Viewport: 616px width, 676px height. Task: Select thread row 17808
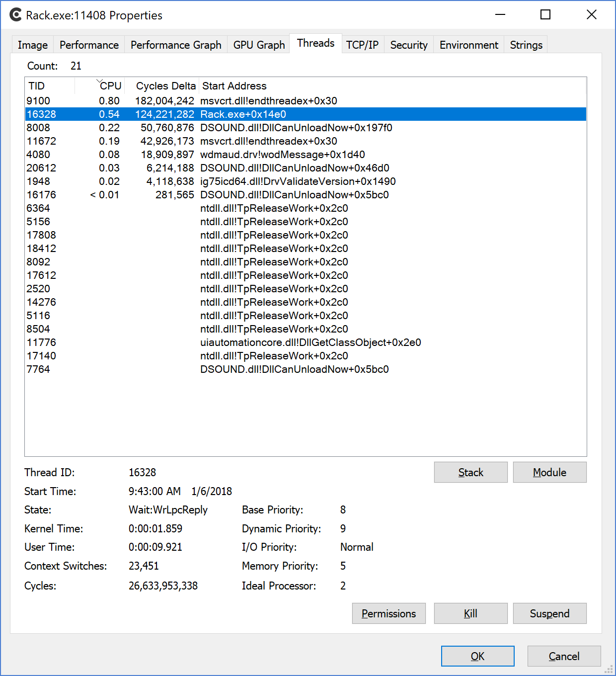tap(306, 235)
